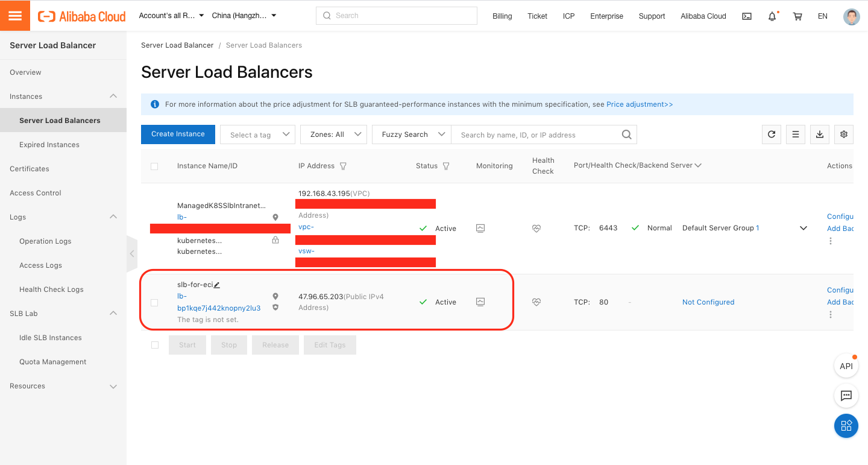This screenshot has width=868, height=465.
Task: Open the chat support floating button
Action: 846,396
